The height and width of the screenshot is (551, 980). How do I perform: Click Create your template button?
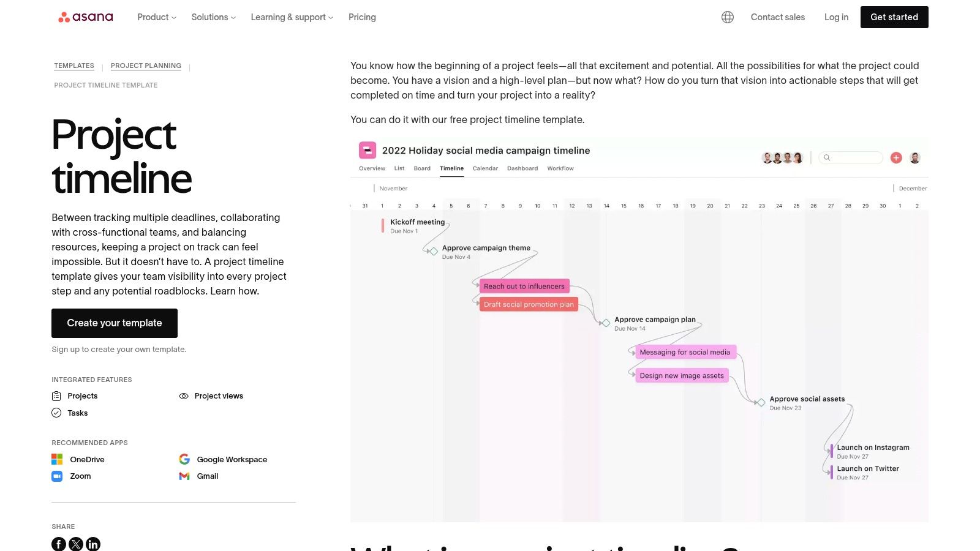[x=115, y=323]
